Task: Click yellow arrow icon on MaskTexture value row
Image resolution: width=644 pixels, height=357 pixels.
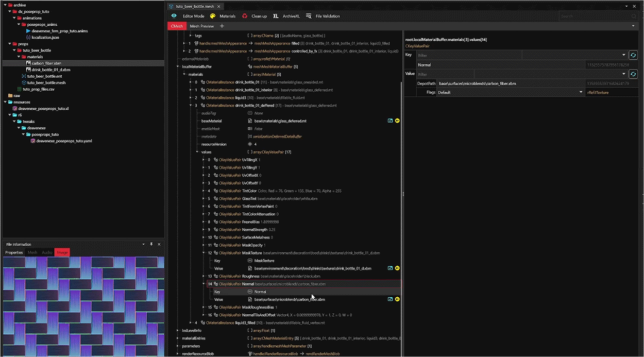Action: tap(397, 268)
